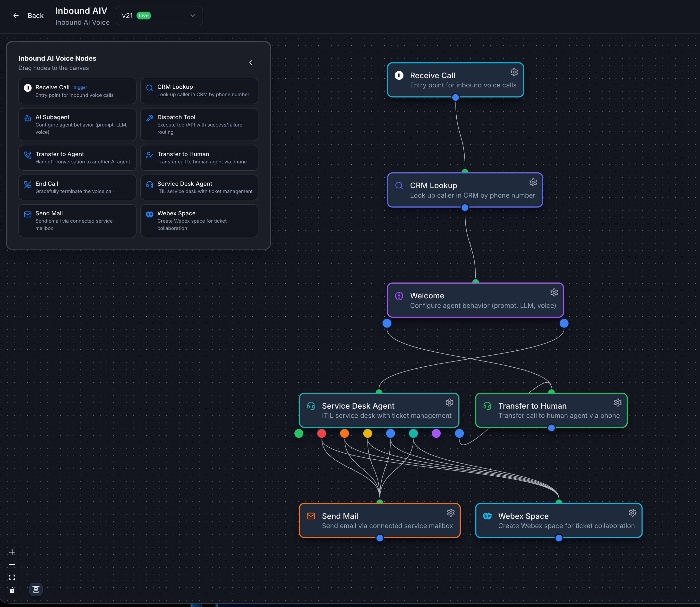Click the 'Drag nodes to the canvas' hint text
Screen dimensions: 700x607
pos(53,68)
